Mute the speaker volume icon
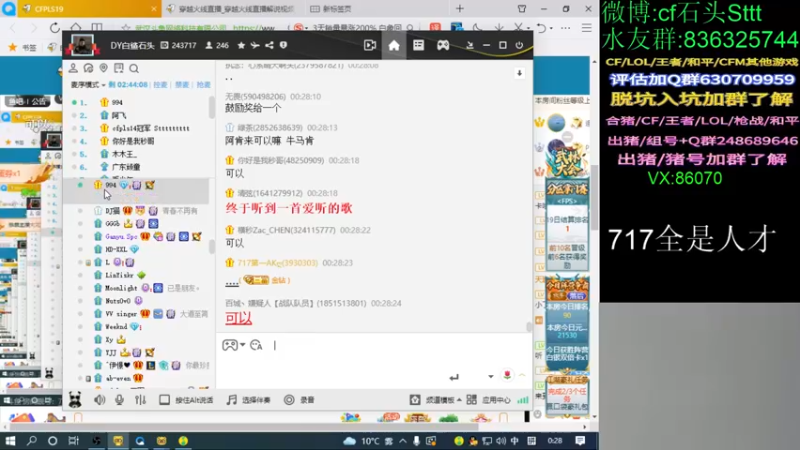800x450 pixels. pyautogui.click(x=99, y=400)
